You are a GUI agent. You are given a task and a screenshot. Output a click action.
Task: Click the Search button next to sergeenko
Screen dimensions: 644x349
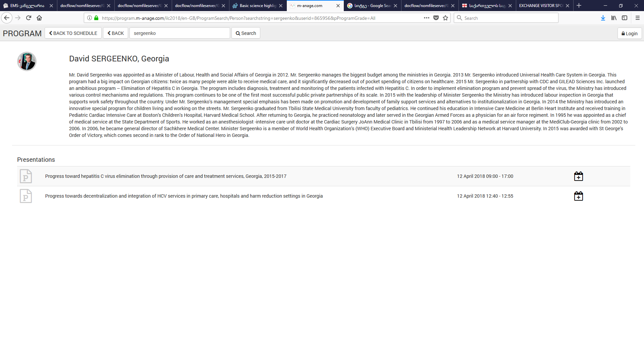[x=246, y=33]
